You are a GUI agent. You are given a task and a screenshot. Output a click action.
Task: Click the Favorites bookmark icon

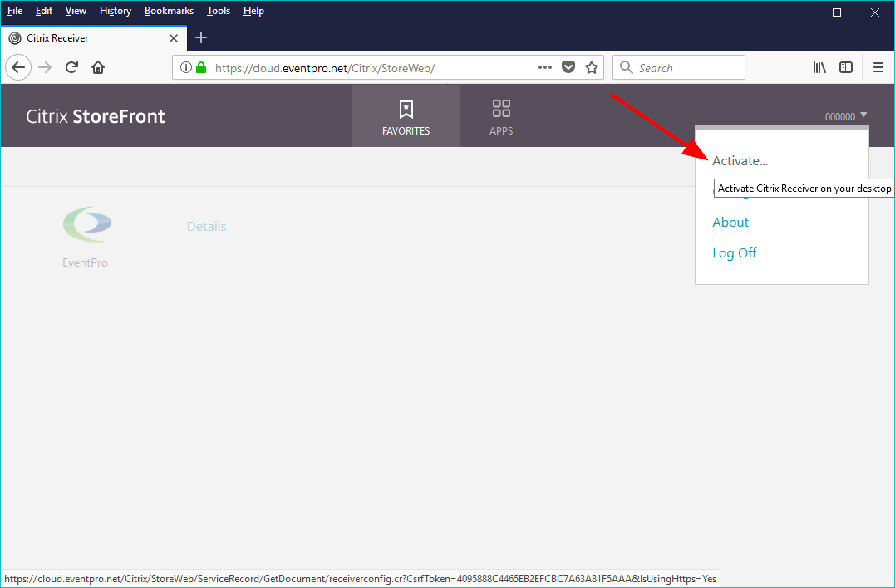point(406,110)
